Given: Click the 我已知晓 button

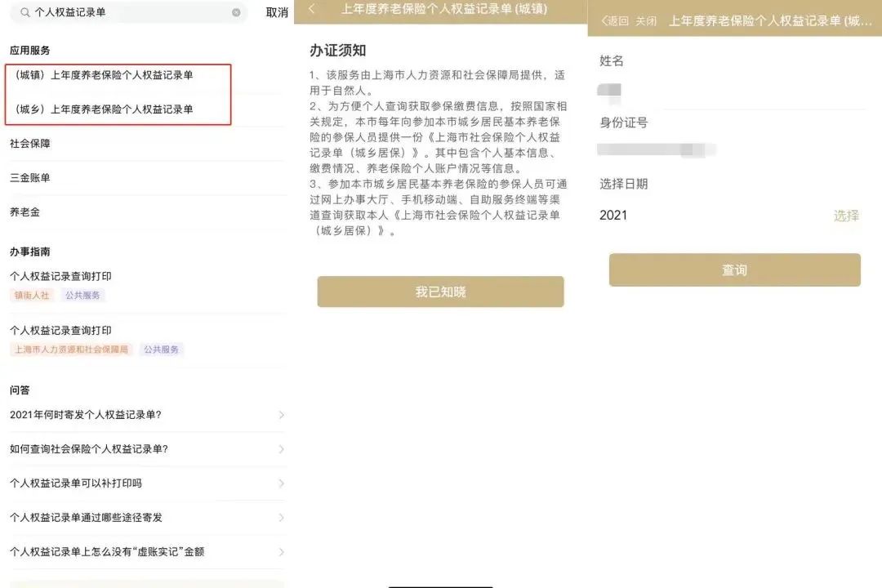Looking at the screenshot, I should [x=440, y=292].
